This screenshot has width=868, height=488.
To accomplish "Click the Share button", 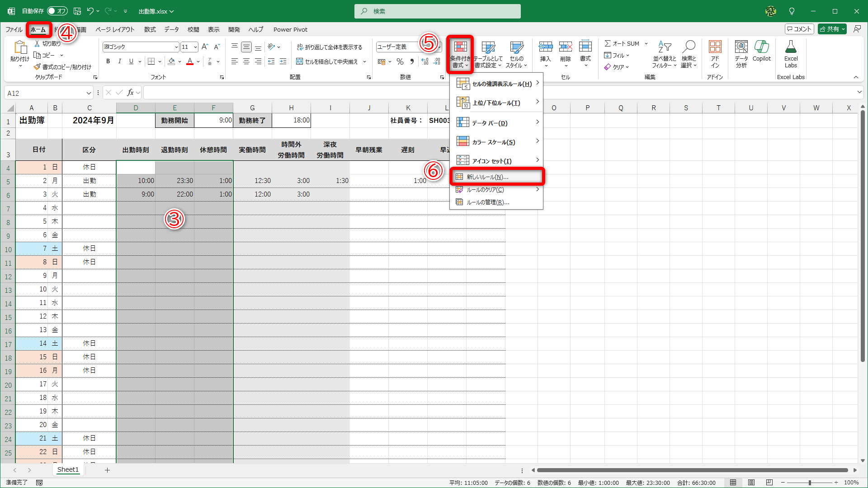I will coord(829,29).
